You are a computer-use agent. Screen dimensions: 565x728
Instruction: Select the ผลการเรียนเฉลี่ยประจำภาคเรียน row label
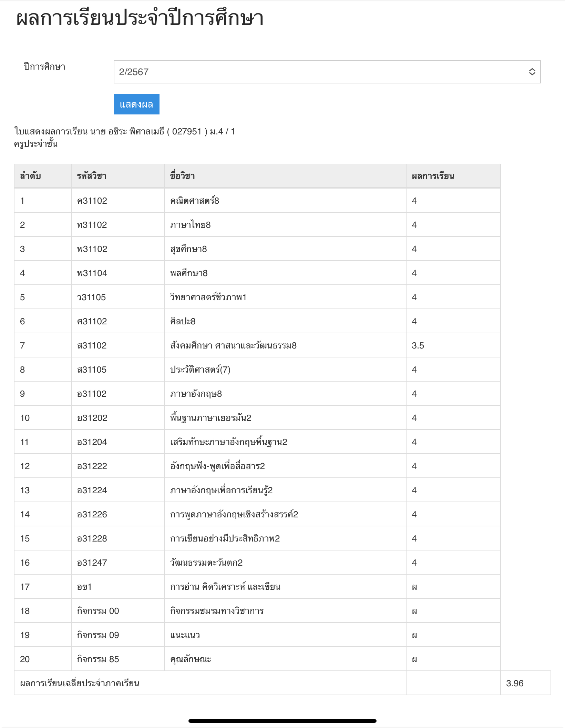click(80, 683)
